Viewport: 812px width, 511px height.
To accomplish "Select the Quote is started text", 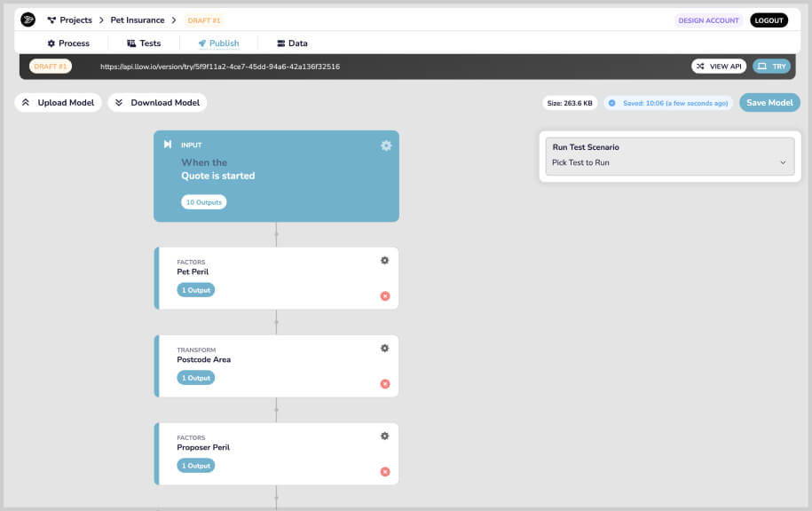I will [x=218, y=176].
